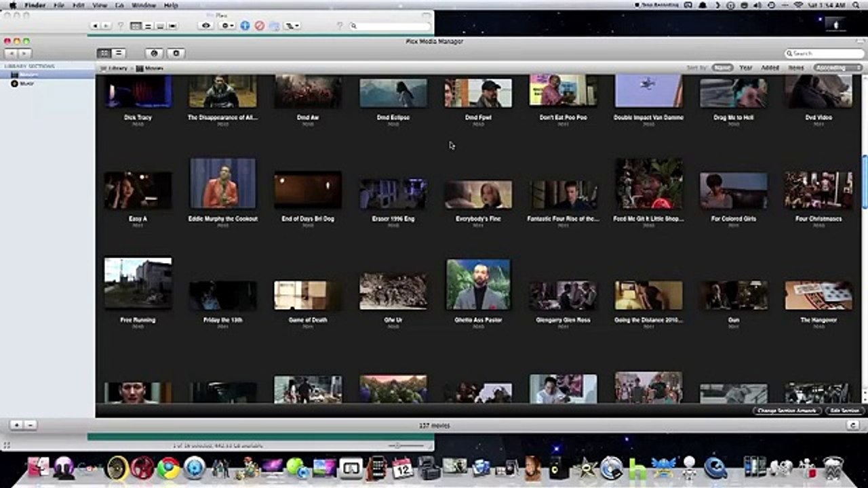Open the View menu
This screenshot has width=868, height=488.
click(99, 5)
